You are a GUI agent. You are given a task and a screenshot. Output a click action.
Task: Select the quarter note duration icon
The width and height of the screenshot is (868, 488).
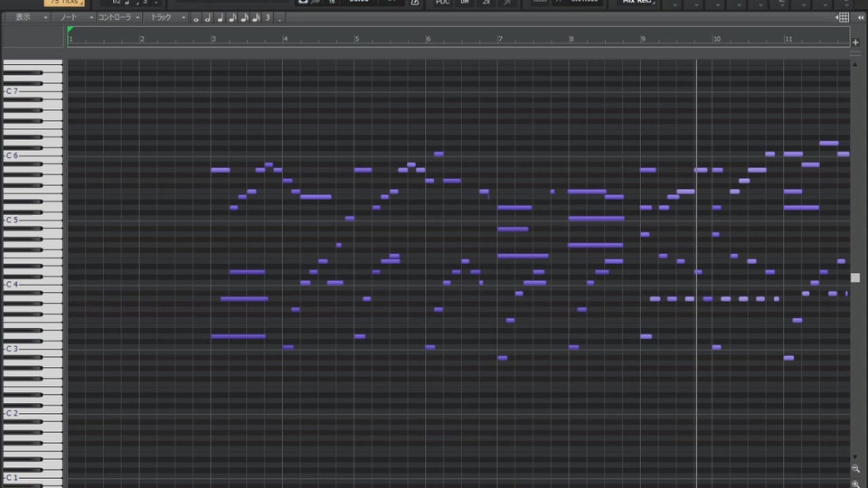pyautogui.click(x=220, y=18)
